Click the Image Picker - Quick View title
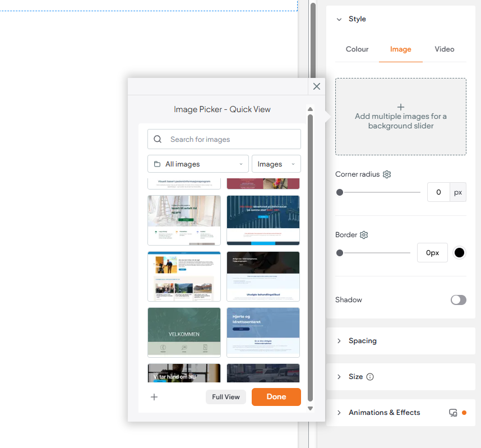This screenshot has width=481, height=448. [222, 109]
